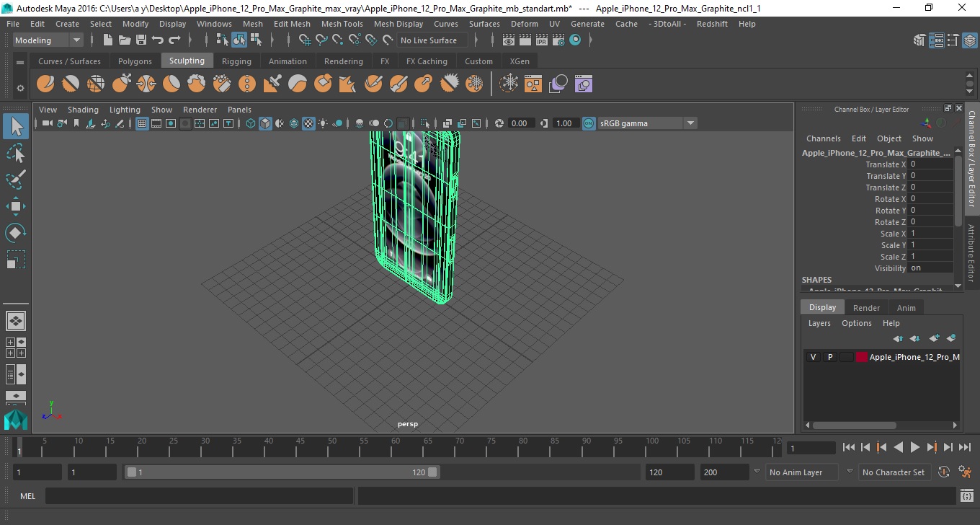Screen dimensions: 980x525
Task: Open Layers menu in layer editor
Action: tap(819, 323)
